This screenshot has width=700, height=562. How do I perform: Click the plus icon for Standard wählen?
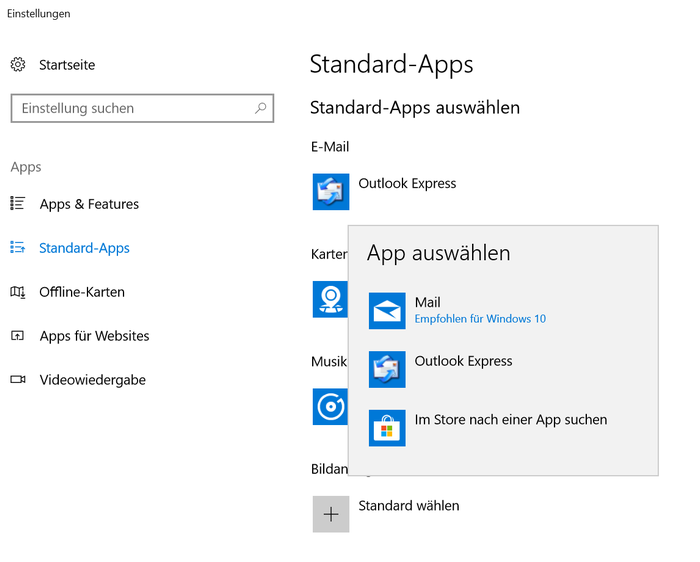coord(331,514)
